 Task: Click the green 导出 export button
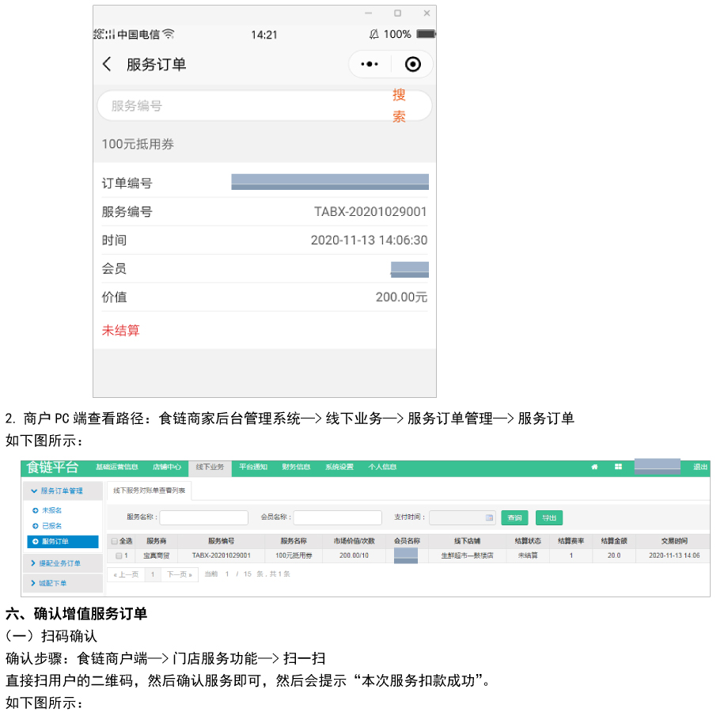[x=548, y=518]
